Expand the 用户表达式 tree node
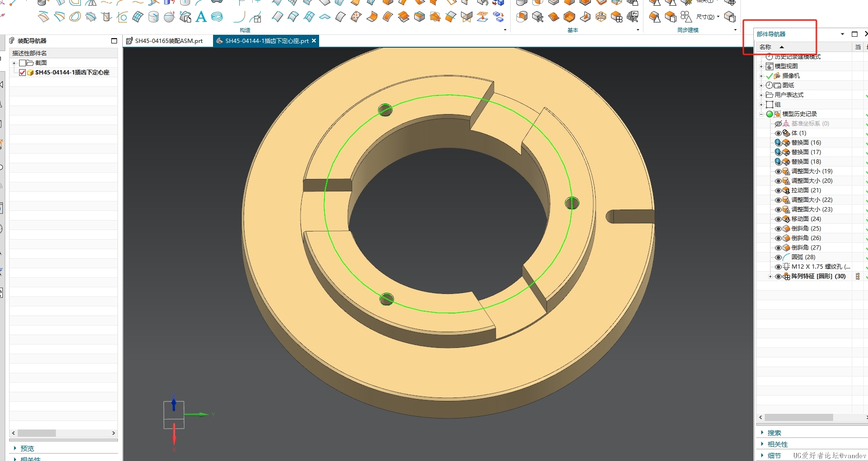The height and width of the screenshot is (461, 868). click(761, 95)
